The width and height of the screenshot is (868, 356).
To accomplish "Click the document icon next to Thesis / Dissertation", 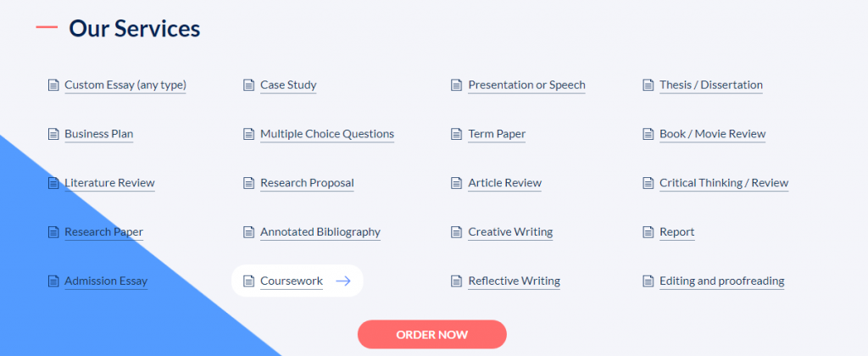I will (648, 86).
